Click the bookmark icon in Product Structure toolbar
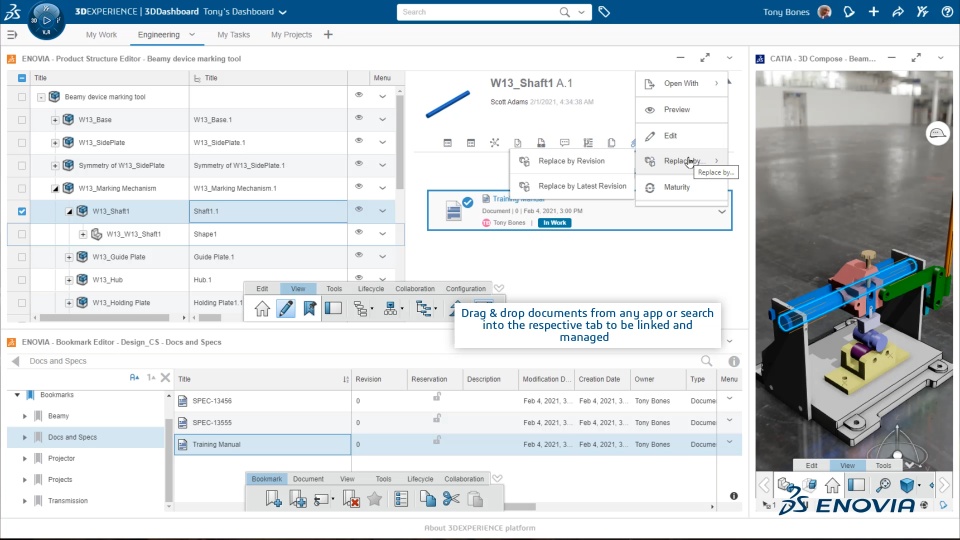The width and height of the screenshot is (960, 540). 310,309
